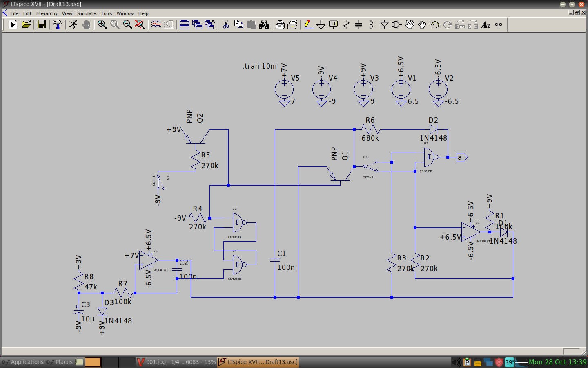The image size is (588, 368).
Task: Click the LTspice Draft13.asc taskbar button
Action: pos(258,362)
